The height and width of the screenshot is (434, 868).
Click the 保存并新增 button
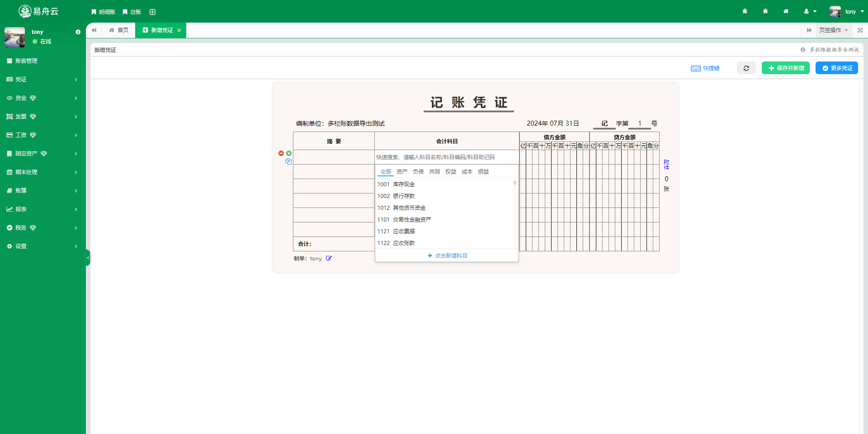[x=785, y=68]
